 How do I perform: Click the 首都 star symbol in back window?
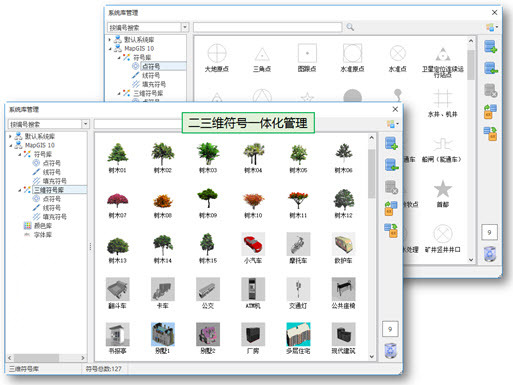(x=443, y=194)
